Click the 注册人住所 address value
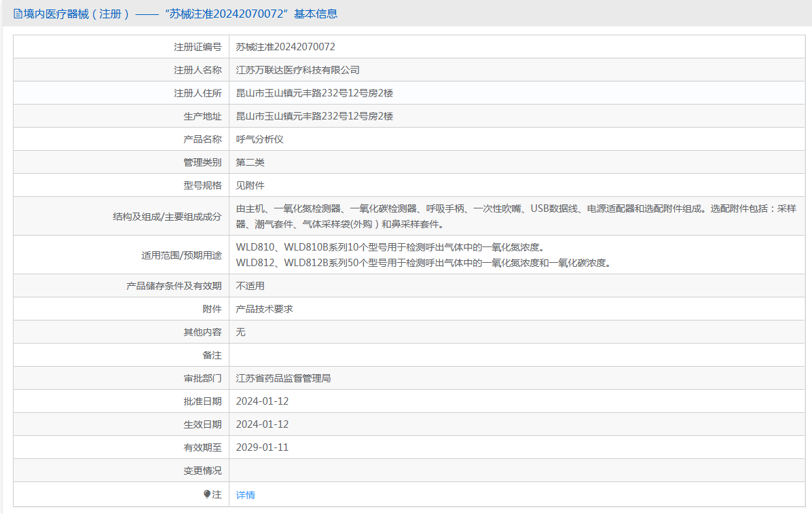This screenshot has height=514, width=812. point(314,93)
